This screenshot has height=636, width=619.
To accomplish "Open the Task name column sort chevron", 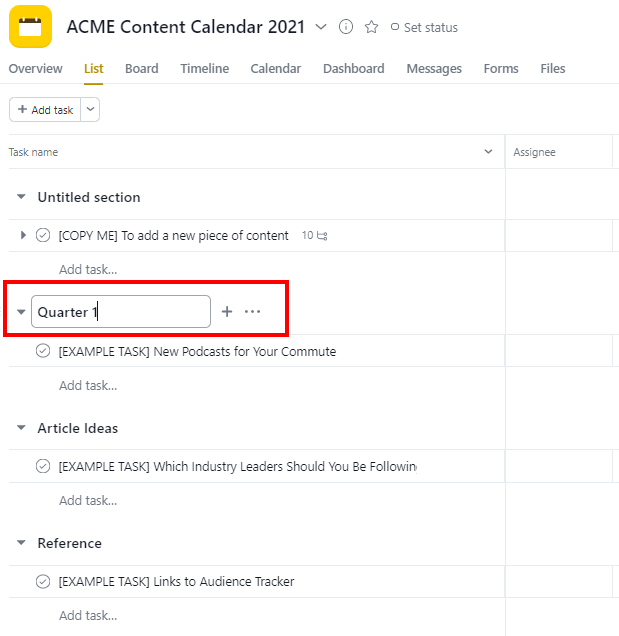I will click(488, 152).
